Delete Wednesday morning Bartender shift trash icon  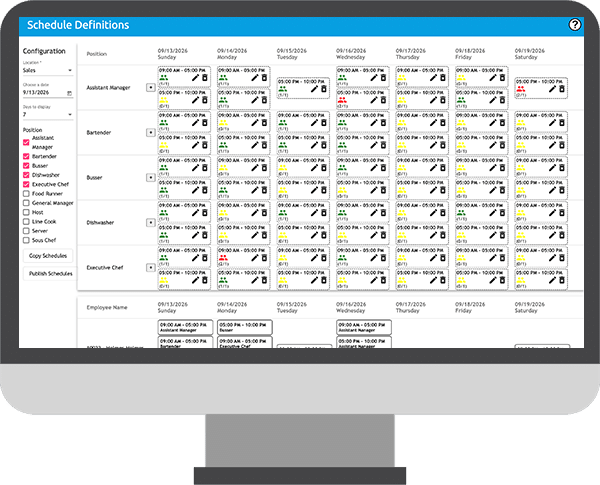click(x=383, y=122)
